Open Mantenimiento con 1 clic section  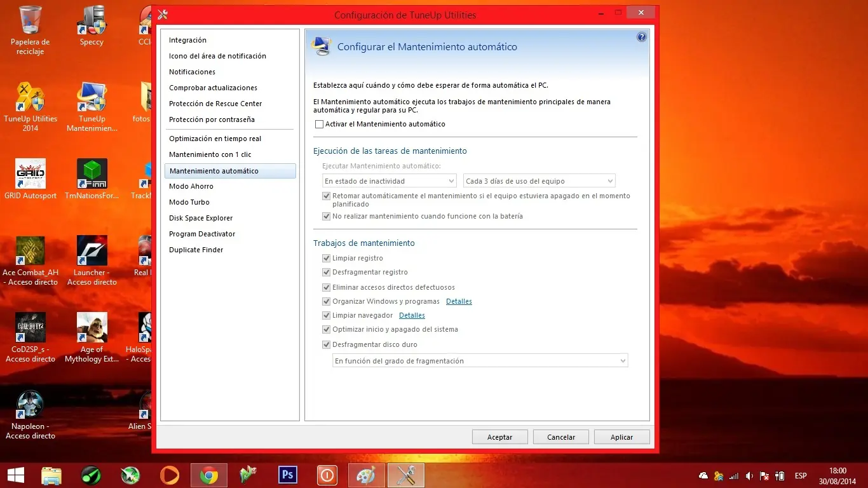[x=210, y=155]
